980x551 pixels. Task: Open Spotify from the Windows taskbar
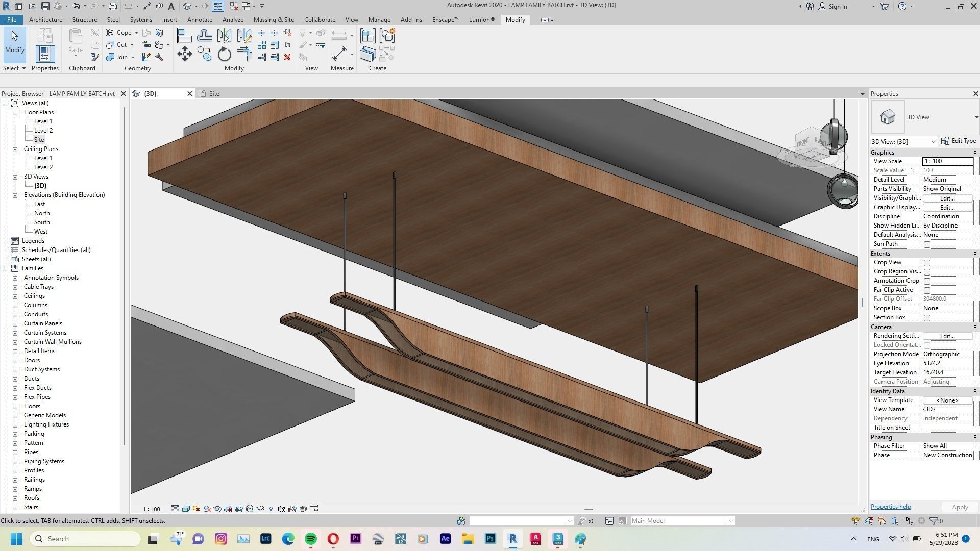point(310,539)
